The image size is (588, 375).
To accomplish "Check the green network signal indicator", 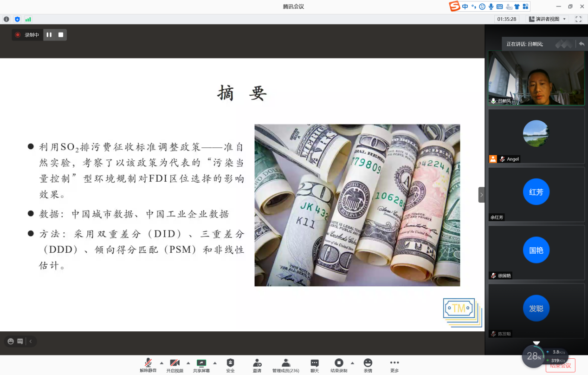I will point(28,19).
